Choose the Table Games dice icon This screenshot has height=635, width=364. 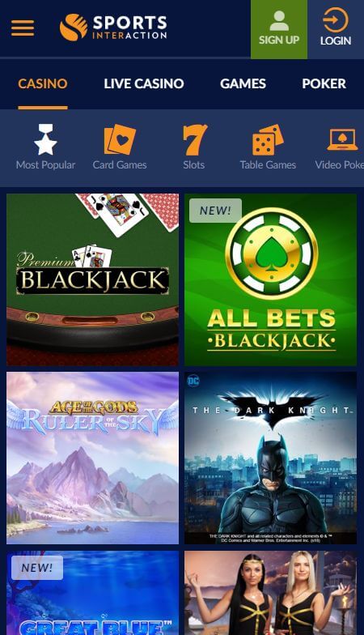pyautogui.click(x=268, y=139)
